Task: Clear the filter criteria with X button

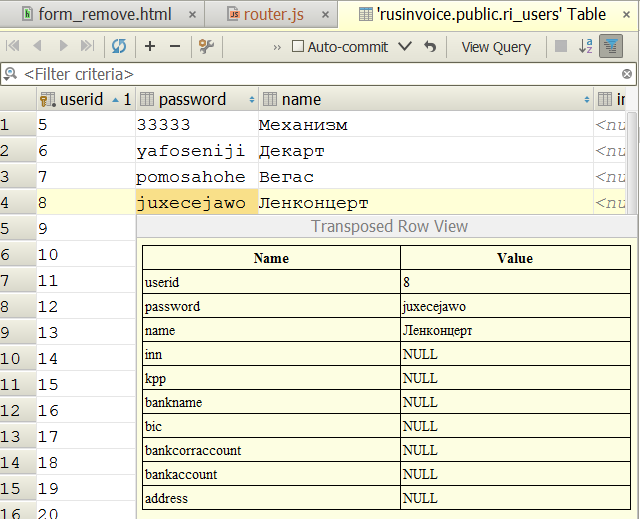Action: coord(627,74)
